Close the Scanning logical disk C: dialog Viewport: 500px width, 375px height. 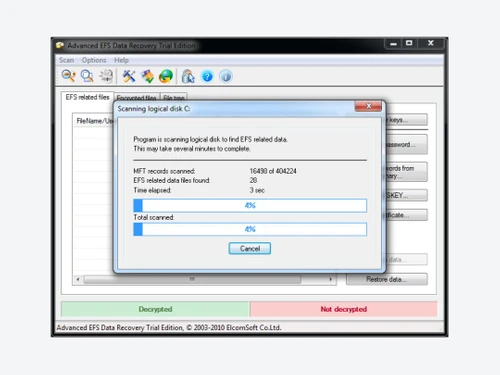pyautogui.click(x=368, y=106)
